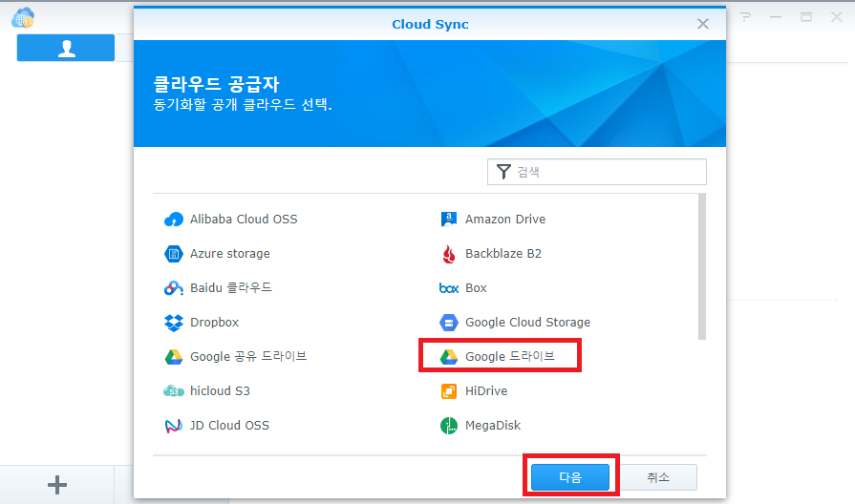Viewport: 855px width, 504px height.
Task: Select the hicloud S3 label
Action: pos(220,391)
